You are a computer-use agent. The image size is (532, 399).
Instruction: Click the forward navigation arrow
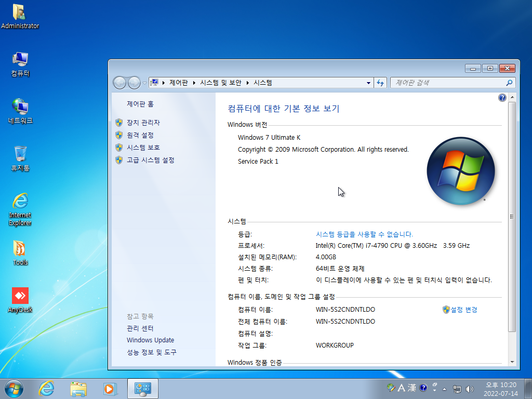tap(134, 83)
